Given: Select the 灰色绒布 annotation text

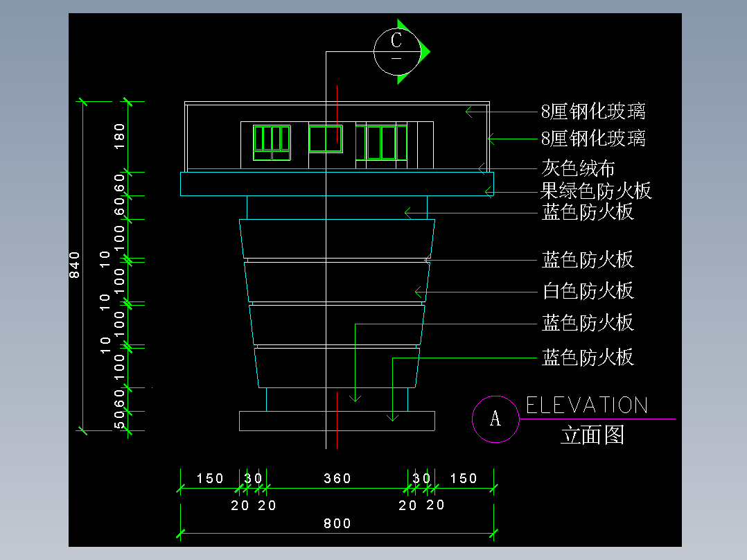Looking at the screenshot, I should pos(578,168).
